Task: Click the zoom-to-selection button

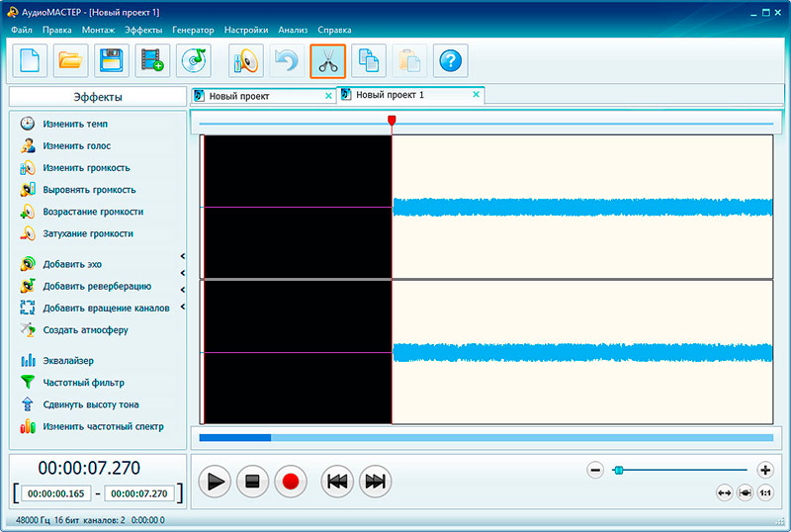Action: click(x=746, y=493)
